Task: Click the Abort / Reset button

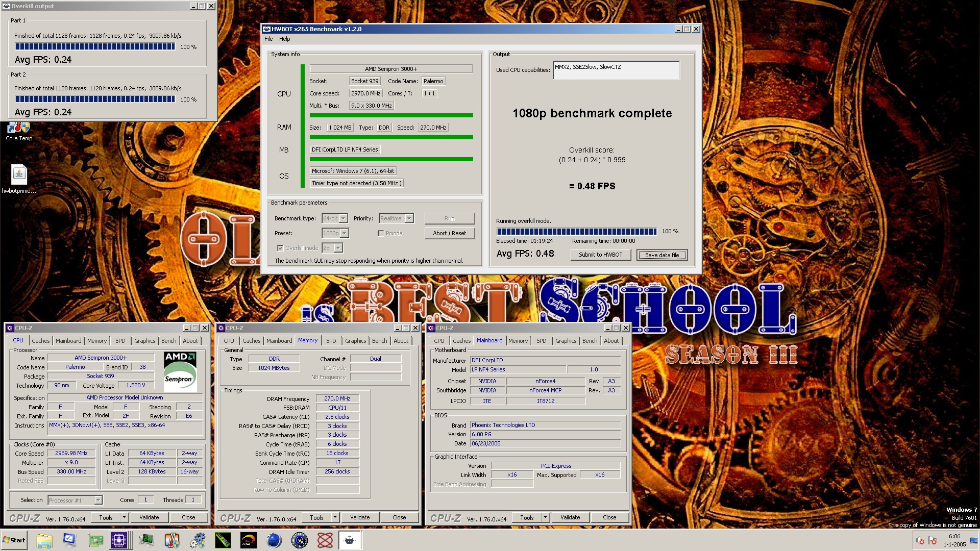Action: coord(449,233)
